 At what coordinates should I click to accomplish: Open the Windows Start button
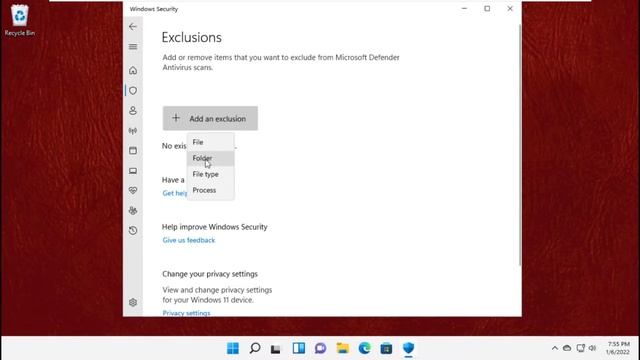[233, 348]
